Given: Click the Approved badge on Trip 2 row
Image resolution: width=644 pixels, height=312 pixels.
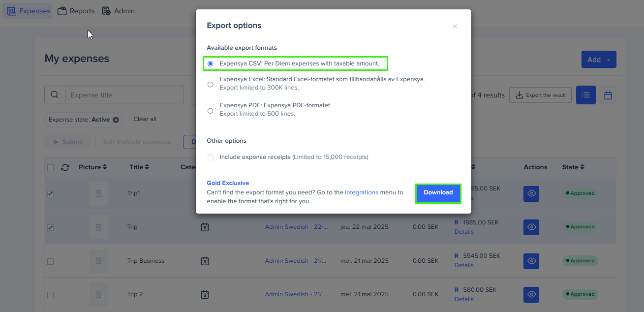Looking at the screenshot, I should [x=580, y=294].
